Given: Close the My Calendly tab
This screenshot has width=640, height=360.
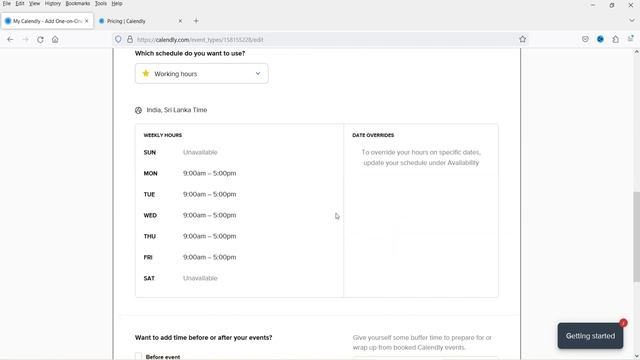Looking at the screenshot, I should click(x=87, y=21).
